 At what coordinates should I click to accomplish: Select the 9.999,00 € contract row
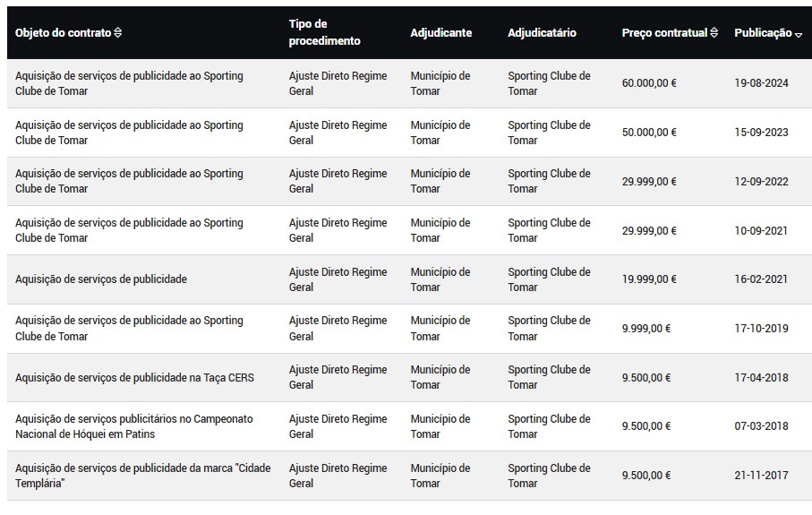(410, 329)
